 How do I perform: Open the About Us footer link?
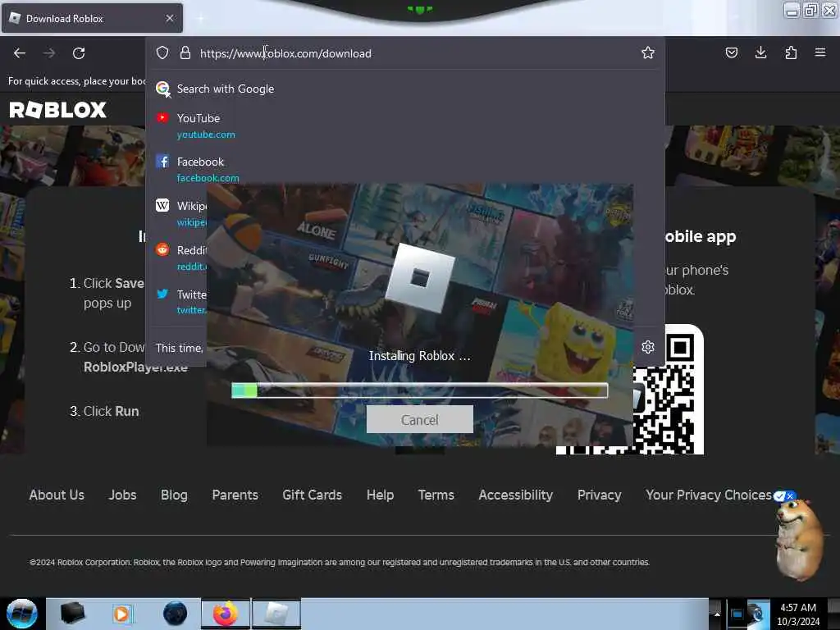pyautogui.click(x=57, y=495)
